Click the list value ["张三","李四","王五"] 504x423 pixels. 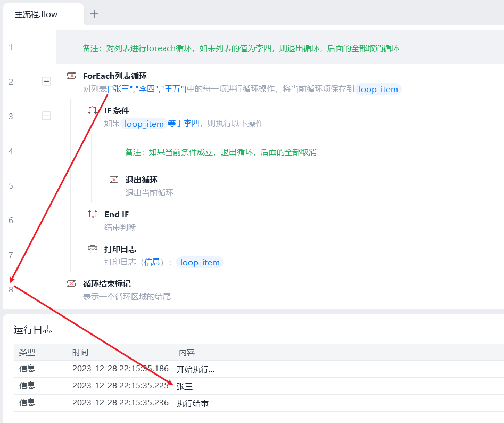(147, 89)
